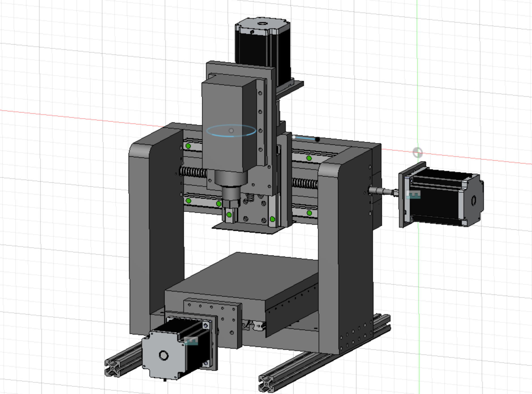Select the work table top surface
The height and width of the screenshot is (394, 532).
coord(243,276)
